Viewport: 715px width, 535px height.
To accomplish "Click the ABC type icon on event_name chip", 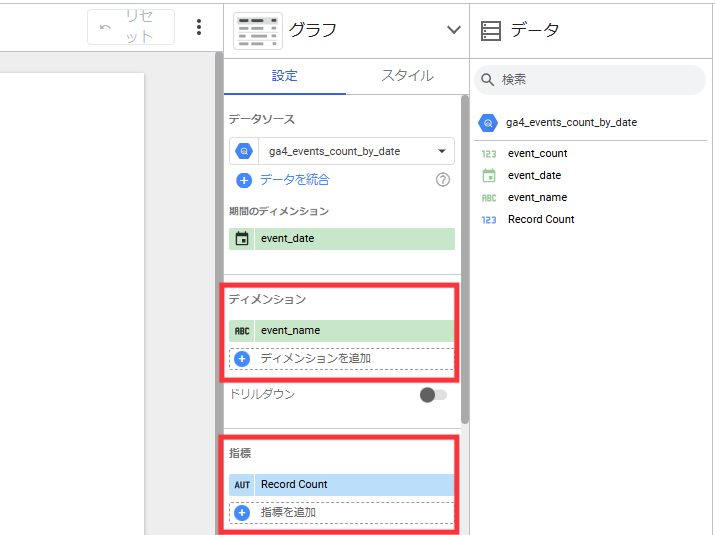I will pos(242,331).
